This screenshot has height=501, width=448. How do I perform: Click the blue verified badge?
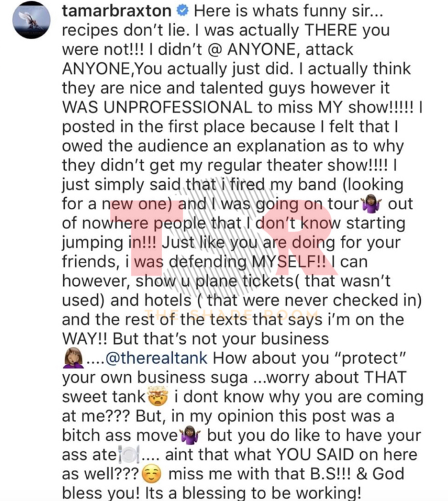coord(183,11)
